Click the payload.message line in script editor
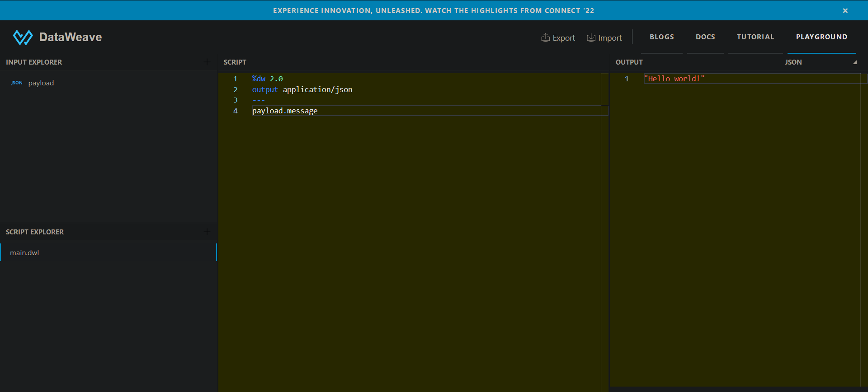The width and height of the screenshot is (868, 392). point(285,111)
